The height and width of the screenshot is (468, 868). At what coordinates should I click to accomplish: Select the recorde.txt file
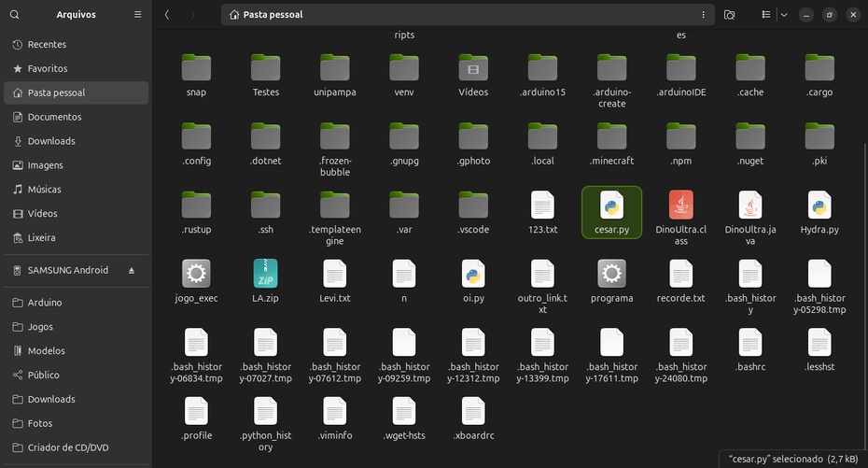point(681,281)
